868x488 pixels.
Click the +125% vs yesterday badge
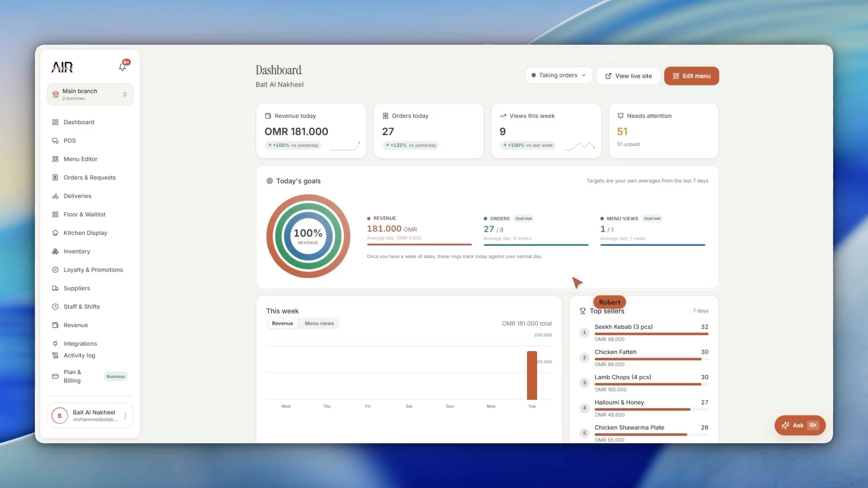tap(410, 145)
